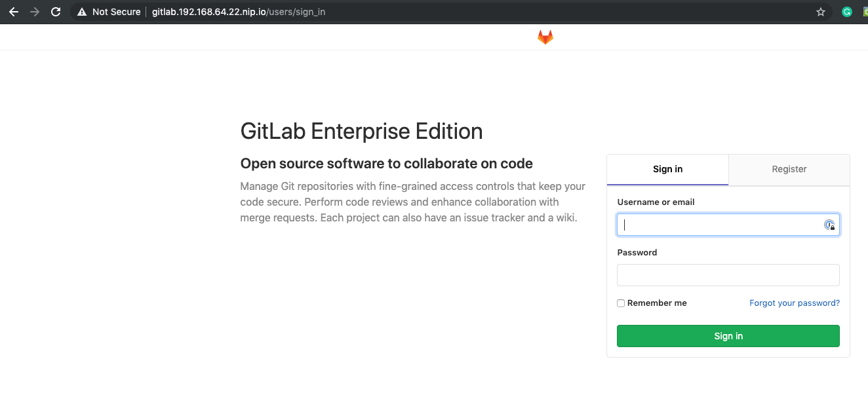Click the green Sign in button

point(728,336)
